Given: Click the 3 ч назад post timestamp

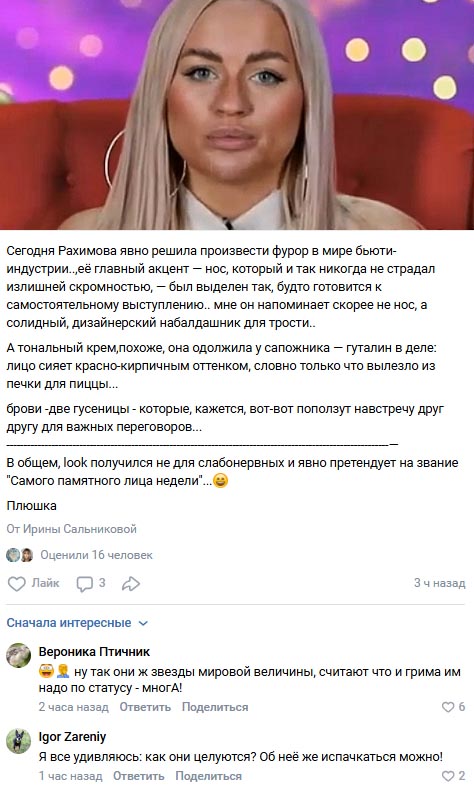Looking at the screenshot, I should (x=439, y=583).
